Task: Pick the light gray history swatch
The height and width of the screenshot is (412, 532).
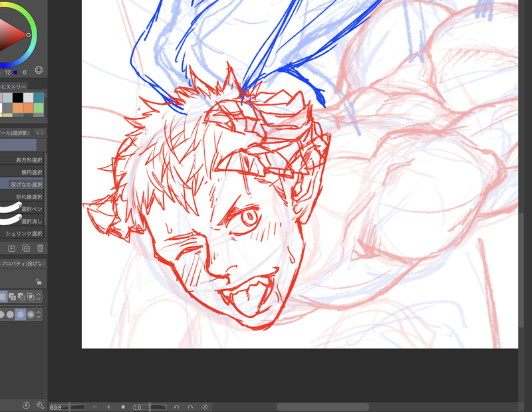Action: 28,98
